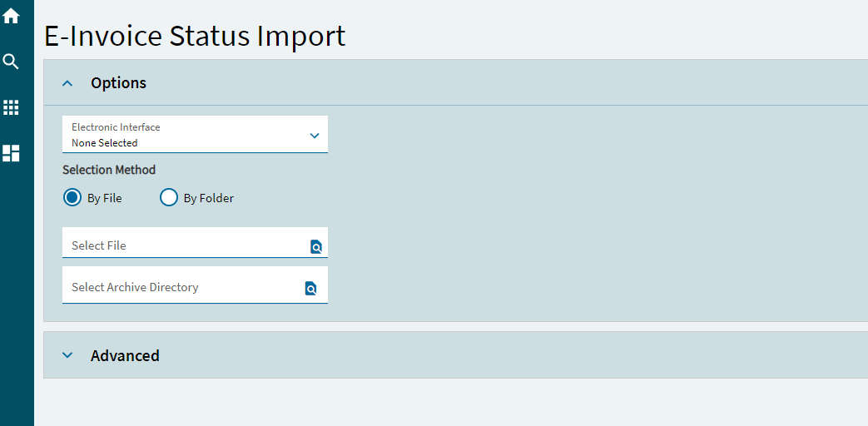Open the Electronic Interface dropdown arrow

(315, 135)
